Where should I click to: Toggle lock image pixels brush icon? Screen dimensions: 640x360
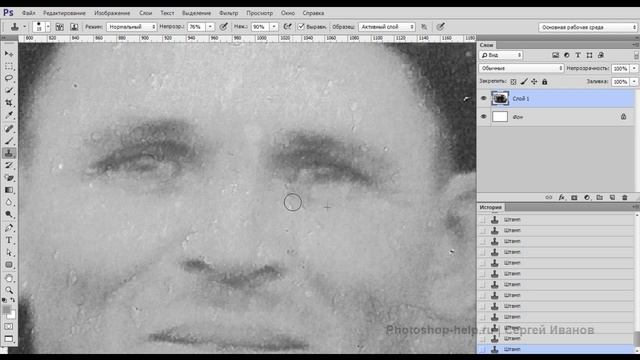click(524, 82)
